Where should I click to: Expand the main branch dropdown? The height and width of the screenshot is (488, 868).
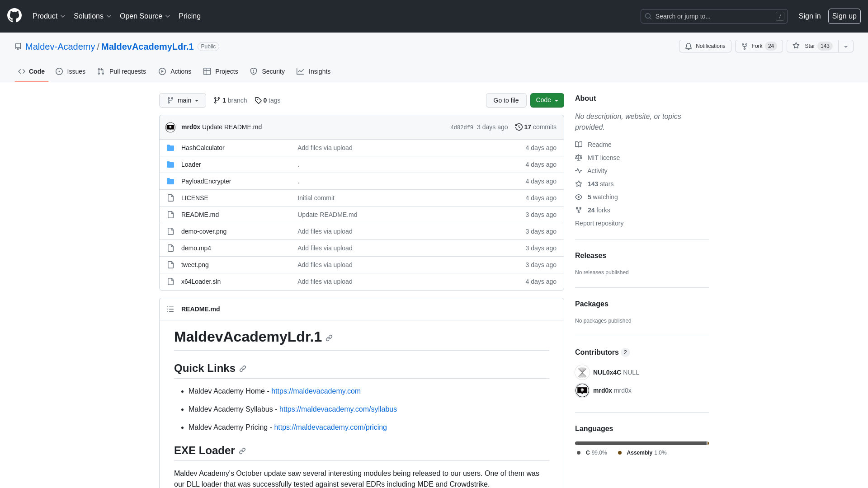click(183, 100)
